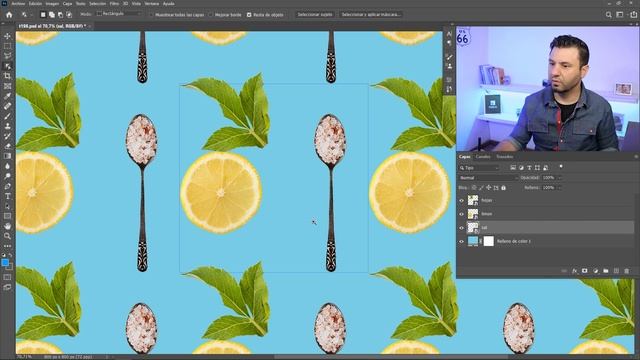Image resolution: width=640 pixels, height=360 pixels.
Task: Create a new layer group
Action: coord(606,271)
